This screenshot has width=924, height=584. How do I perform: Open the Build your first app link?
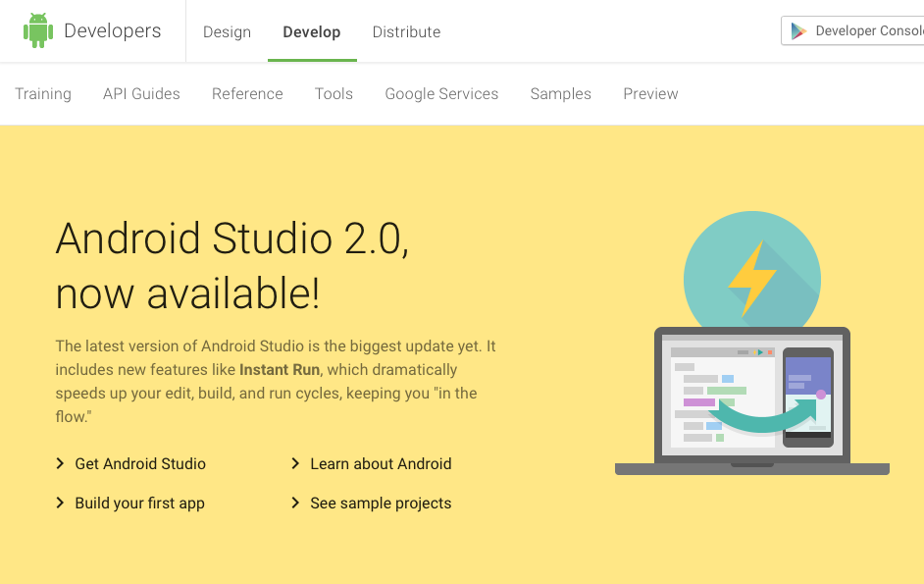pyautogui.click(x=139, y=504)
